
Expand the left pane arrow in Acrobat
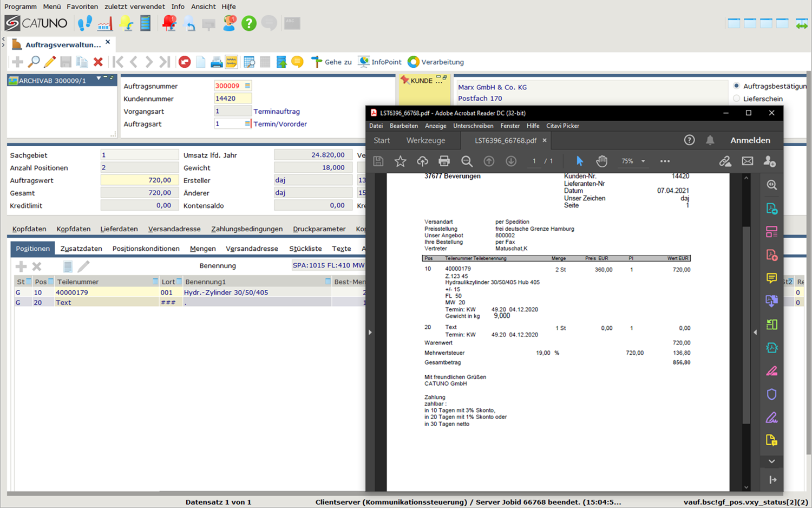click(x=370, y=332)
